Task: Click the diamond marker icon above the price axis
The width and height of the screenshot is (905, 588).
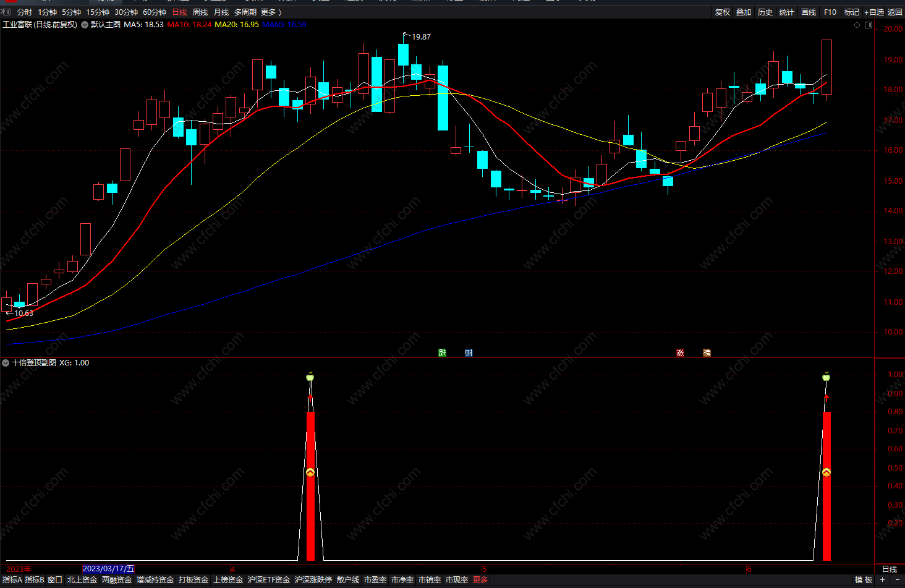Action: coord(857,25)
